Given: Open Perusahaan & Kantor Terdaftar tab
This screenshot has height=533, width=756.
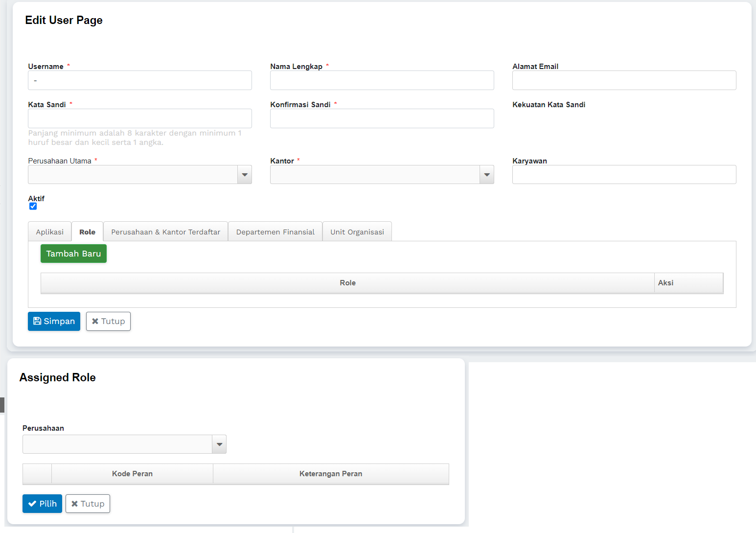Looking at the screenshot, I should [165, 232].
